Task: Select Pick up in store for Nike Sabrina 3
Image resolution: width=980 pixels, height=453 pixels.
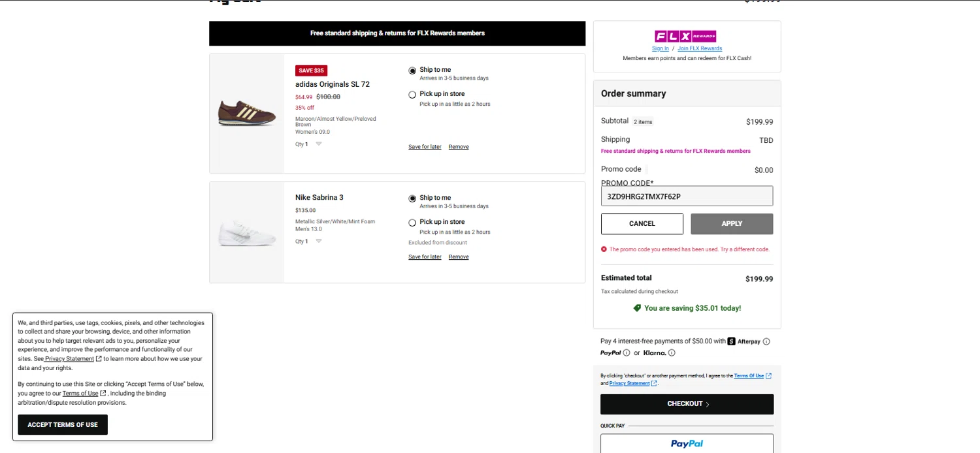Action: click(x=412, y=223)
